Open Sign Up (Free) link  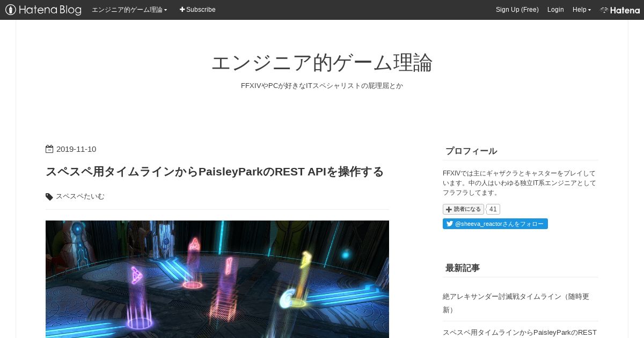tap(517, 10)
